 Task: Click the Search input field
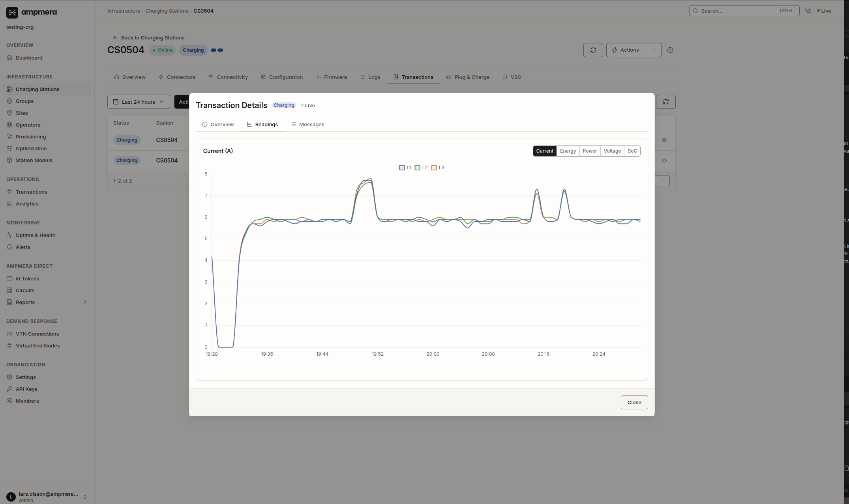744,11
